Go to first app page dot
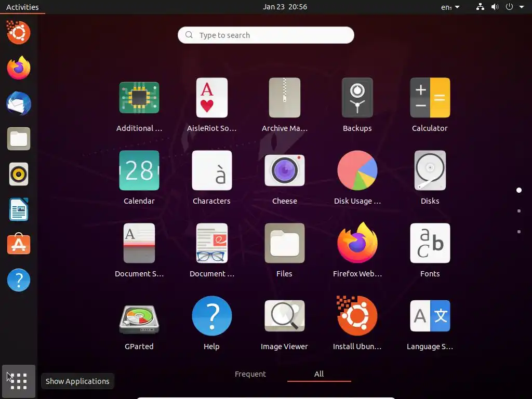The width and height of the screenshot is (532, 399). coord(519,190)
